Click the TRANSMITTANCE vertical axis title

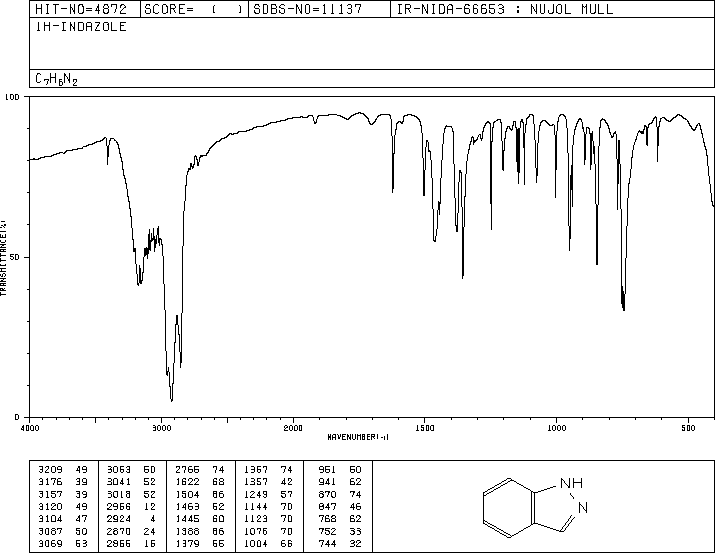(x=3, y=258)
